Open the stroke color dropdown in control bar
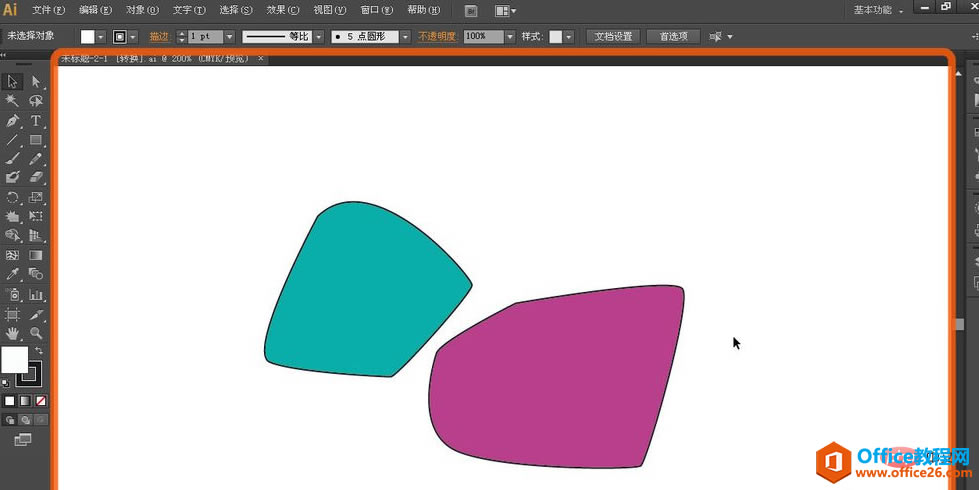 133,37
